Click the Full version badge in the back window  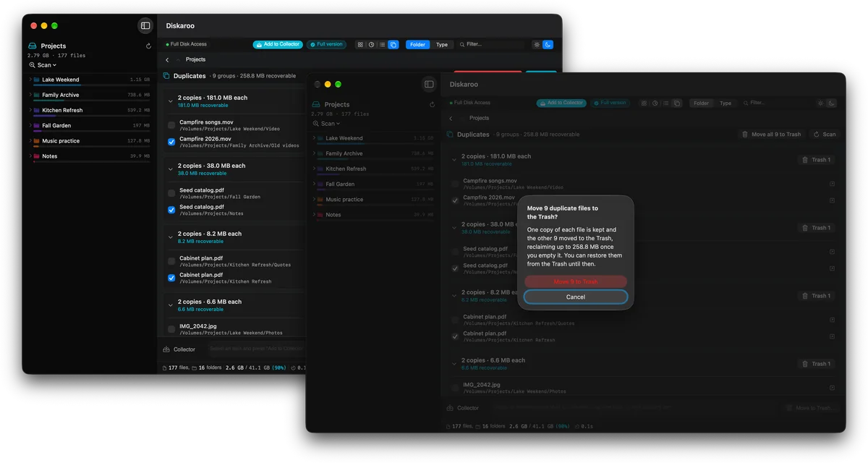coord(326,45)
